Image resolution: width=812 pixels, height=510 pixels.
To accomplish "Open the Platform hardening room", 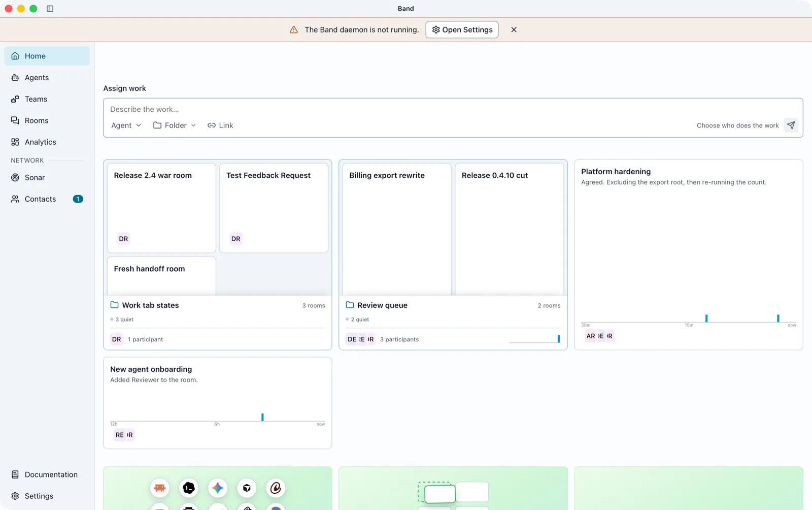I will pos(689,254).
